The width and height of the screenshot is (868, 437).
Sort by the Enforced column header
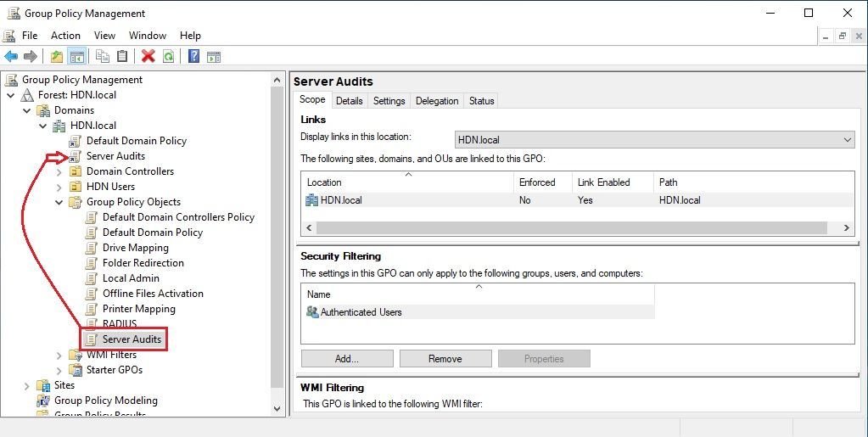542,182
